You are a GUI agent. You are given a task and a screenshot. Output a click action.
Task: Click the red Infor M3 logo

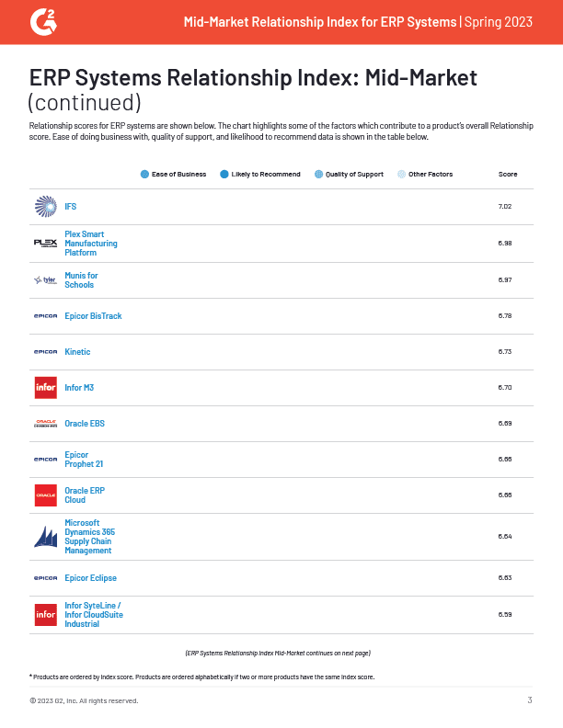point(45,388)
